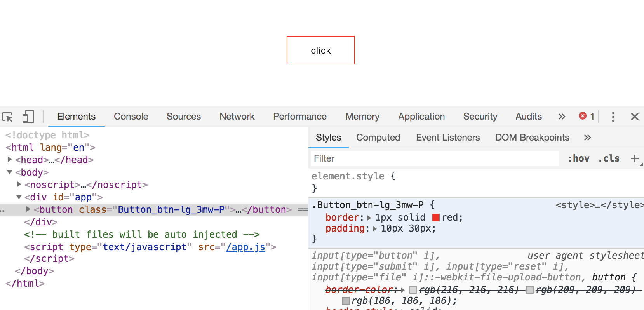Click the Button_btn-lg_3mw-P class attribute value

click(171, 210)
